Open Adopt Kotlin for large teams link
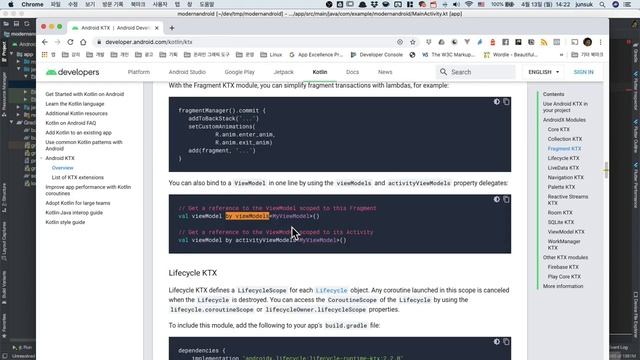The height and width of the screenshot is (360, 640). coord(78,203)
